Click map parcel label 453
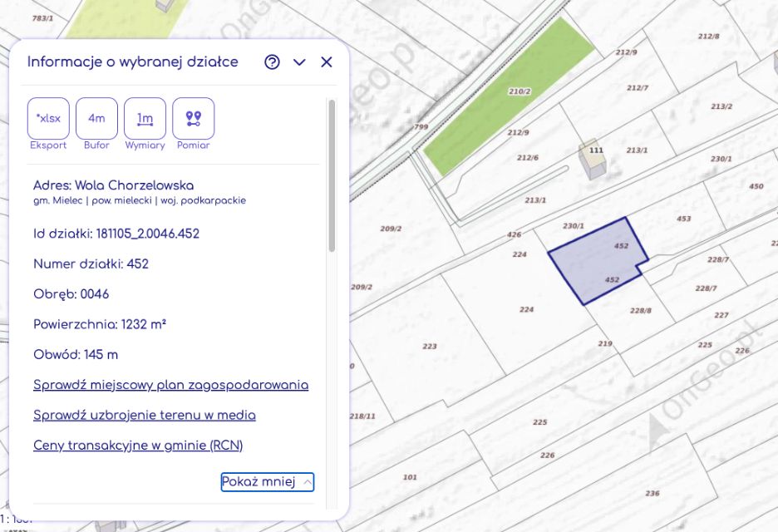The image size is (778, 532). pyautogui.click(x=684, y=219)
